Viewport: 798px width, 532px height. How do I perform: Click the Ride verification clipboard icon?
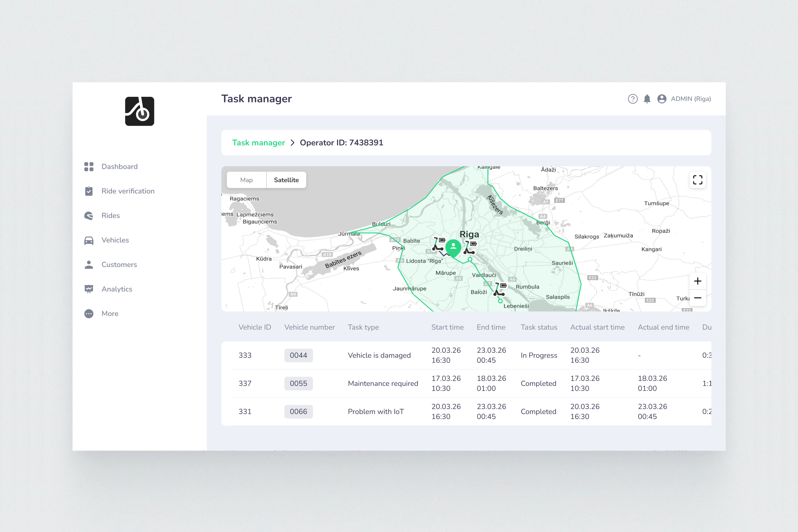click(89, 191)
